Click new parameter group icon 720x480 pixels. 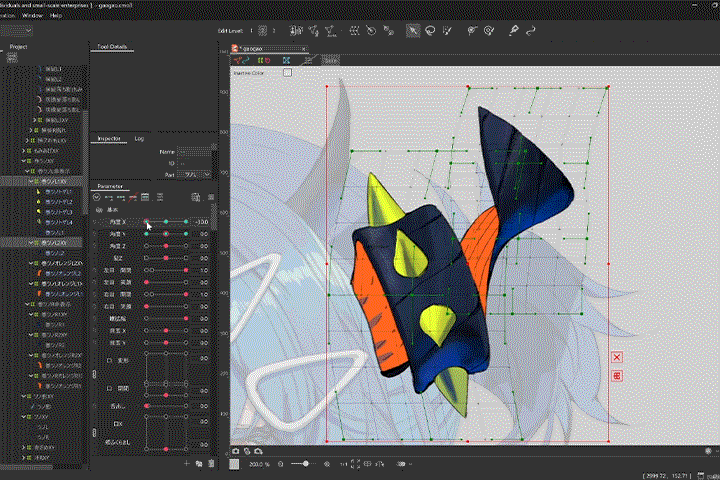[199, 463]
